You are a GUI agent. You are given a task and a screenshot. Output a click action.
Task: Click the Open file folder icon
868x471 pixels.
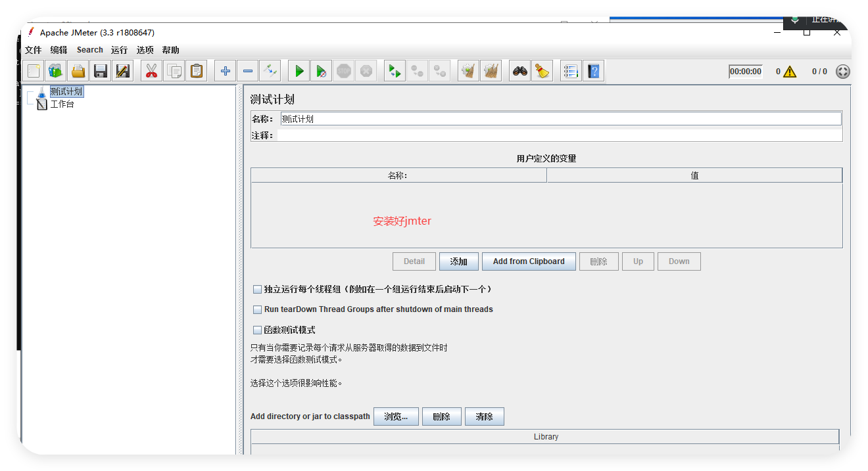pyautogui.click(x=78, y=71)
